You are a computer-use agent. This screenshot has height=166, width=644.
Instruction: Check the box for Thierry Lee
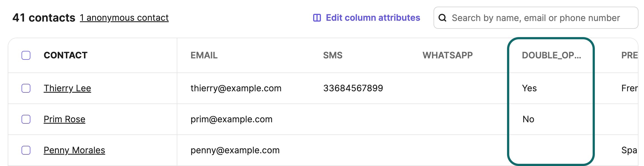point(26,88)
